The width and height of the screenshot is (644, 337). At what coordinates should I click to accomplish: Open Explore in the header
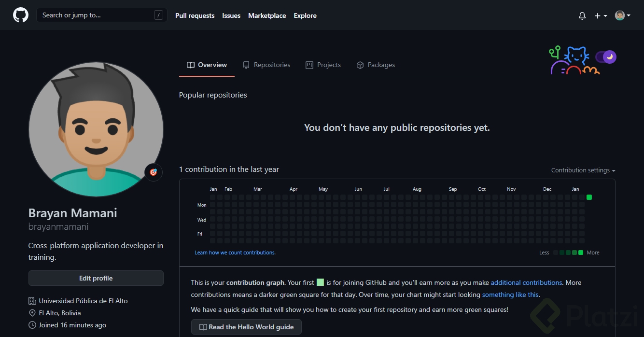(305, 15)
